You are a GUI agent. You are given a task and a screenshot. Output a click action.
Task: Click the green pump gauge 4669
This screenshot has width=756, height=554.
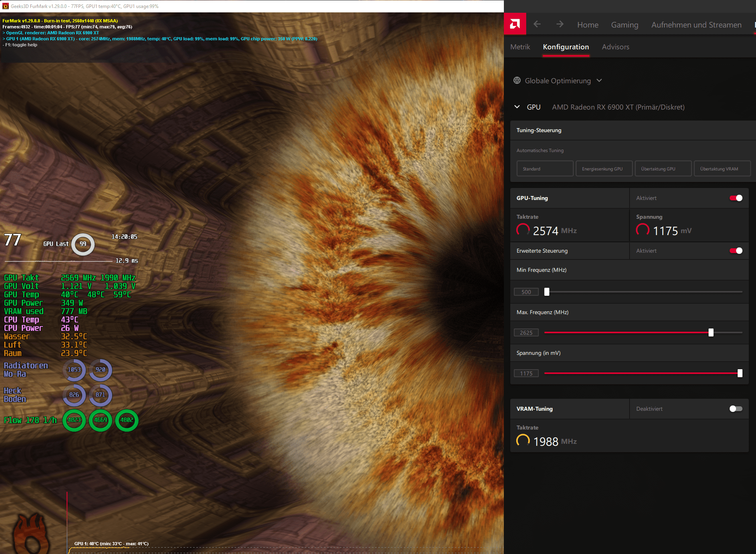[101, 420]
